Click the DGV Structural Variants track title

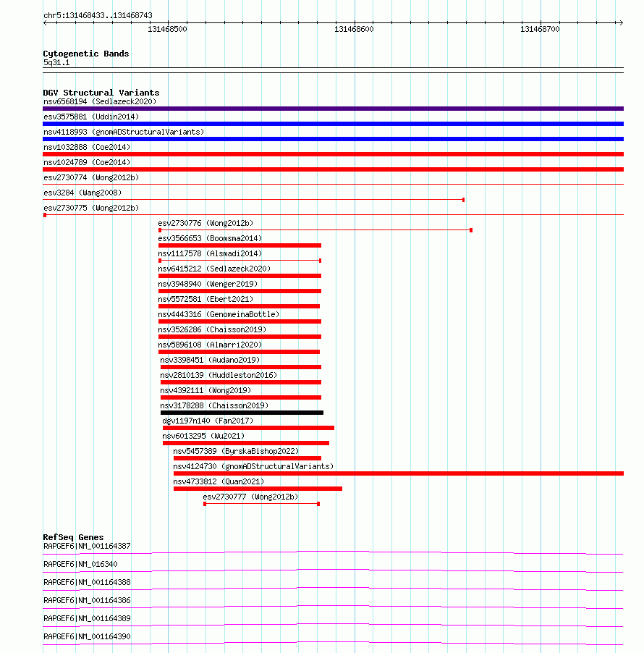tap(101, 93)
